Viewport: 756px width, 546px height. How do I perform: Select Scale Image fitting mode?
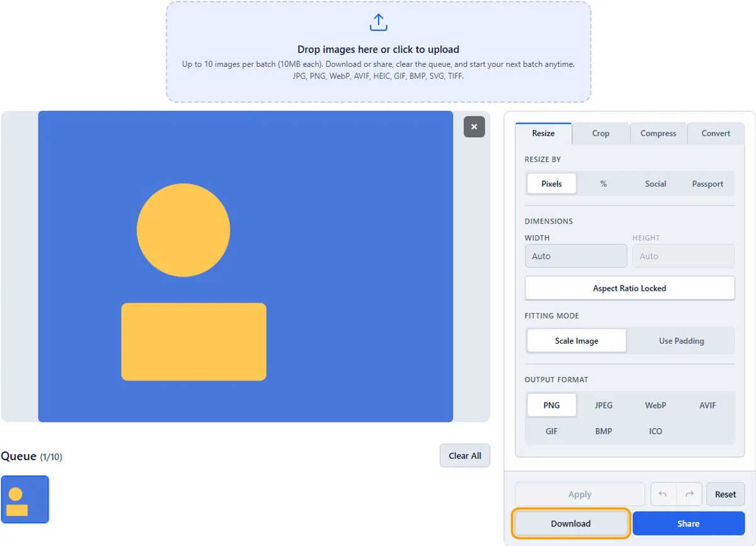576,340
